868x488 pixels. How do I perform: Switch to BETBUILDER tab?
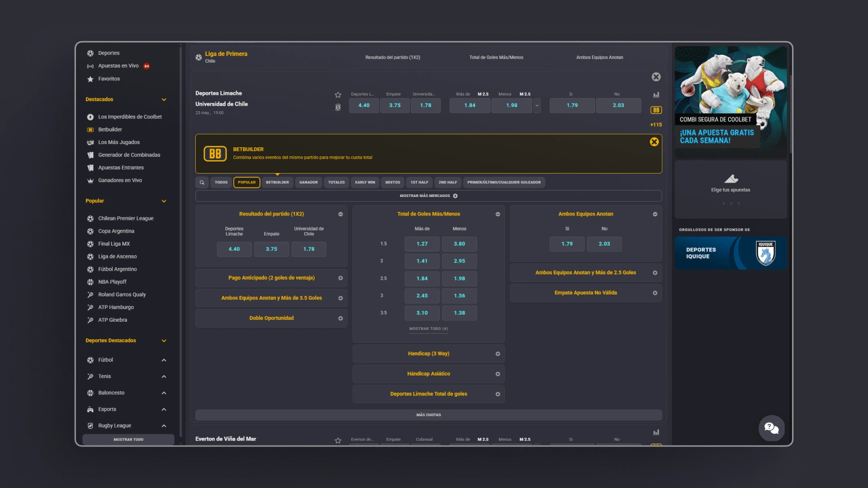[x=277, y=182]
